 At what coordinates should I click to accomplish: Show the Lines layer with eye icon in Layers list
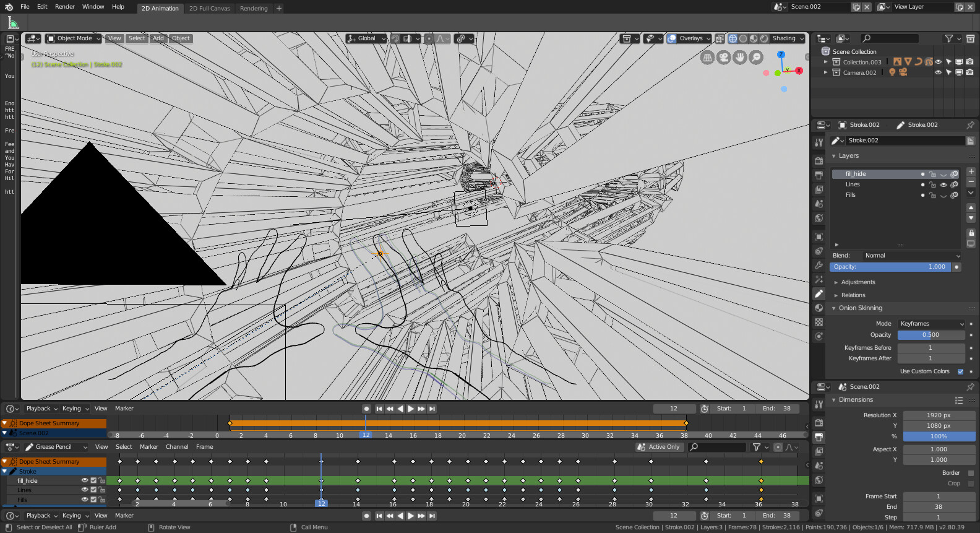tap(943, 184)
